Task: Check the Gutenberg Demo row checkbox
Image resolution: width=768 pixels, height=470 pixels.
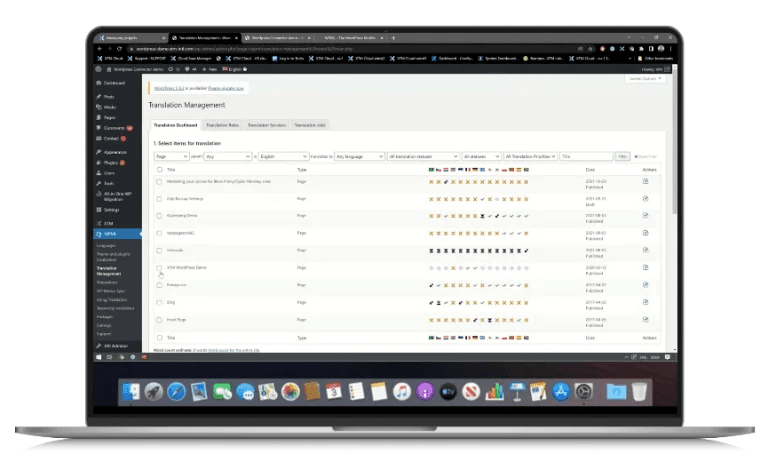Action: [159, 216]
